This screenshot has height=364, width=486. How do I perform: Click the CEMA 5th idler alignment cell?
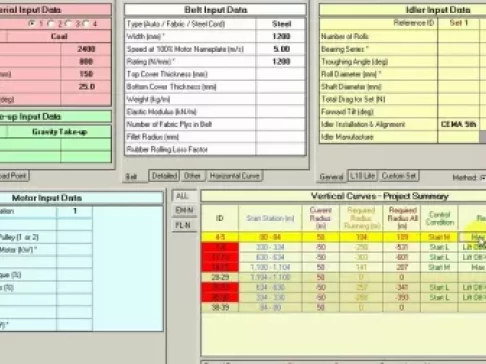[458, 124]
